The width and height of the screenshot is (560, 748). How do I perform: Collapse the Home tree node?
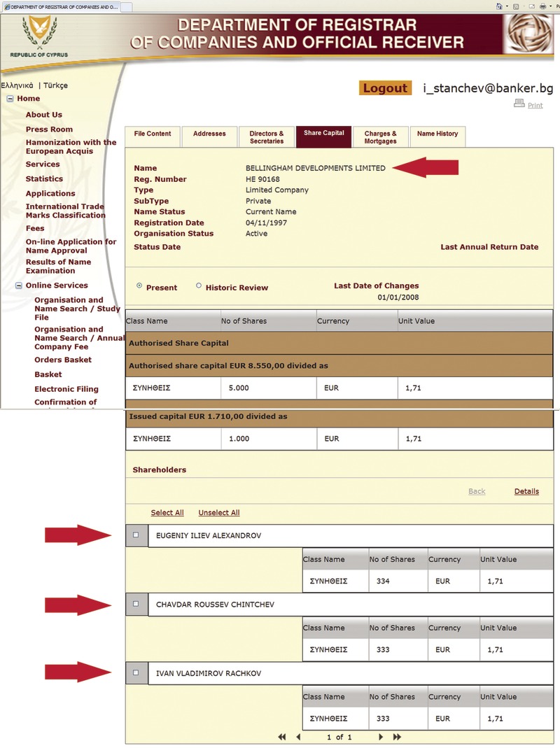coord(10,99)
